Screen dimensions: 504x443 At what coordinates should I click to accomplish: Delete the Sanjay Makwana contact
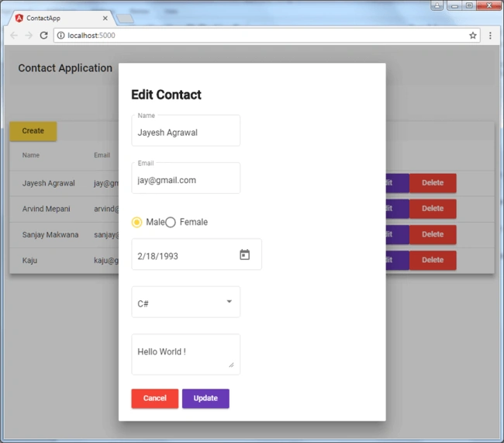433,234
